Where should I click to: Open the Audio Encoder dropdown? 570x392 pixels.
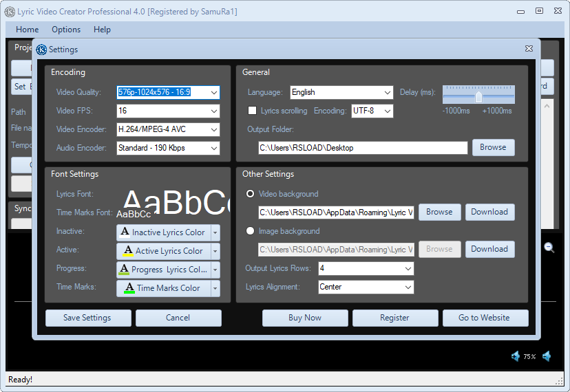168,148
